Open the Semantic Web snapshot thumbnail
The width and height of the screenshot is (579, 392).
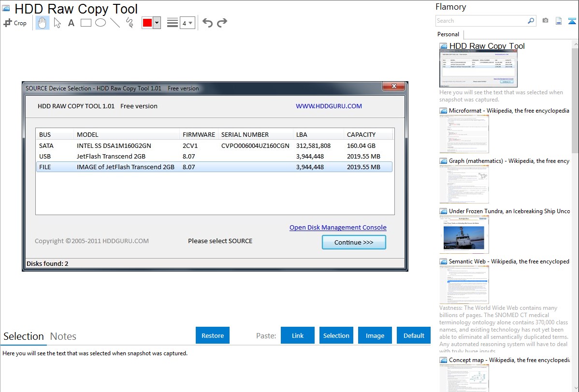point(464,285)
